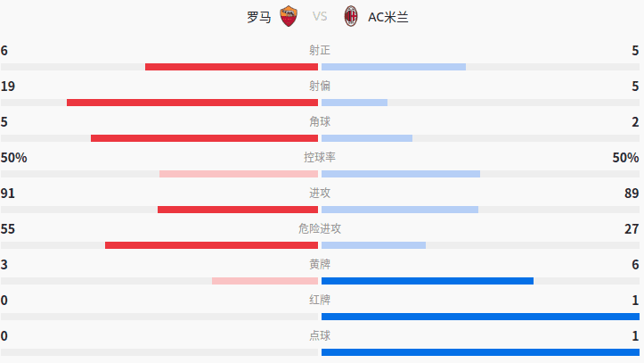Image resolution: width=644 pixels, height=363 pixels.
Task: Select the 角球 stat label
Action: pyautogui.click(x=320, y=121)
